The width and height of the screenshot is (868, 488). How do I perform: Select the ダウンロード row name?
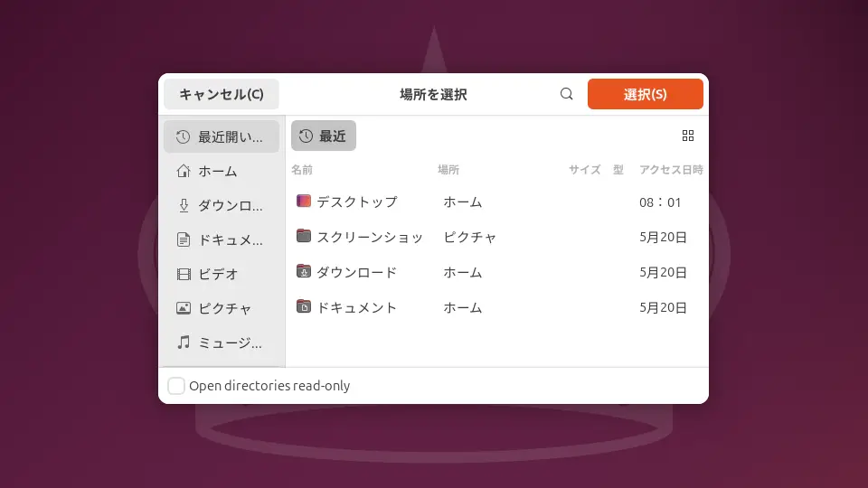[357, 272]
